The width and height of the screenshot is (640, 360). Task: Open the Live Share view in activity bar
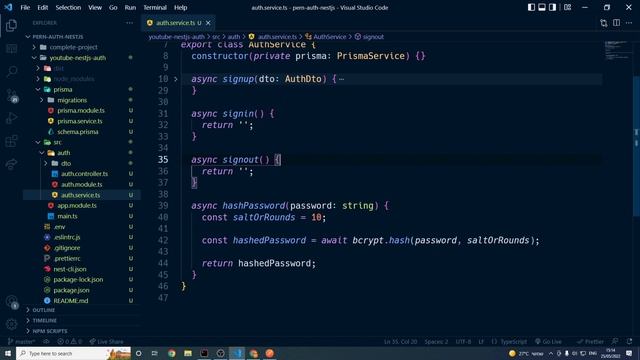pyautogui.click(x=11, y=164)
